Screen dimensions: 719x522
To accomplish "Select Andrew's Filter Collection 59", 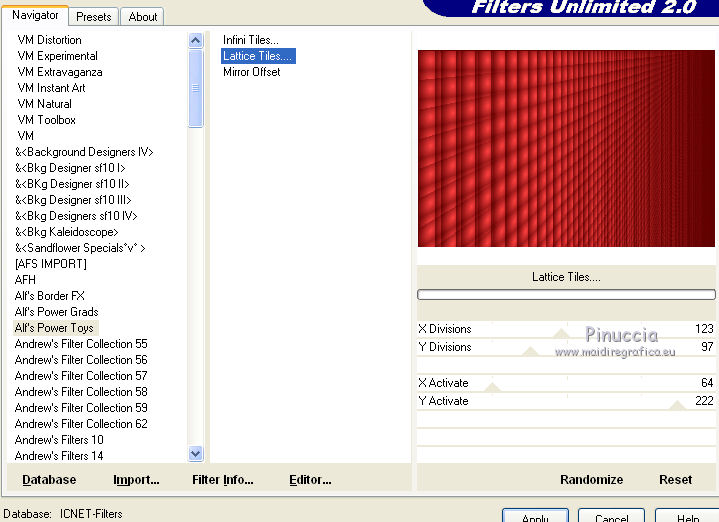I will click(x=81, y=408).
